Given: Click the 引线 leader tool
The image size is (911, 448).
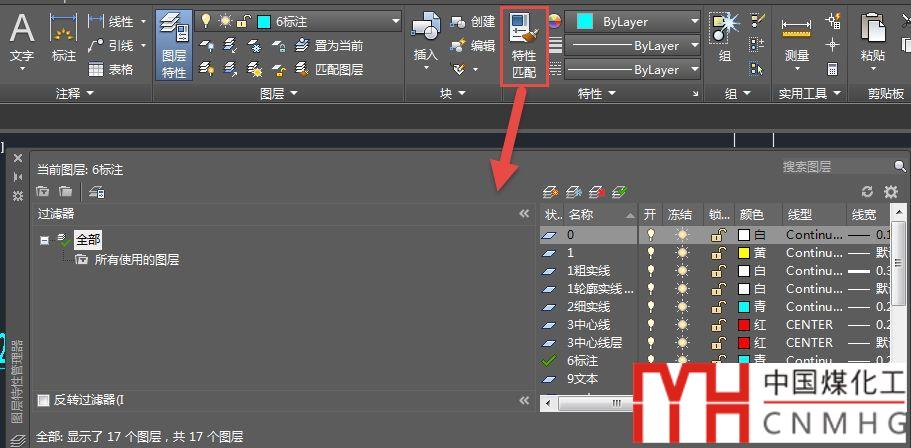Looking at the screenshot, I should [x=110, y=45].
